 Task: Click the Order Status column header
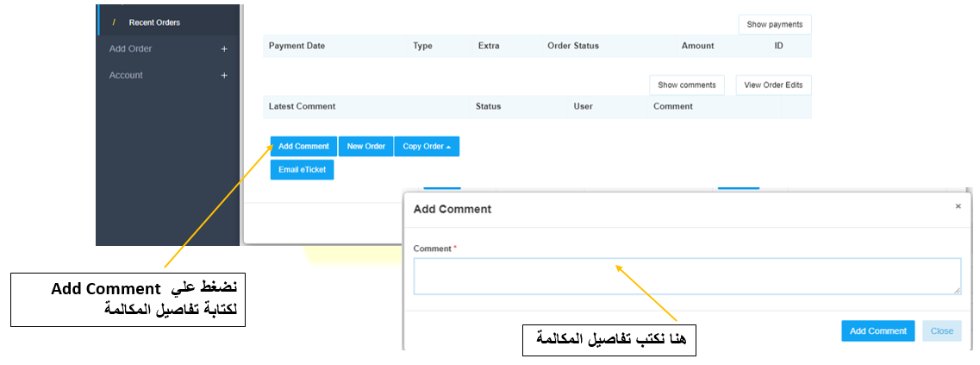[573, 46]
